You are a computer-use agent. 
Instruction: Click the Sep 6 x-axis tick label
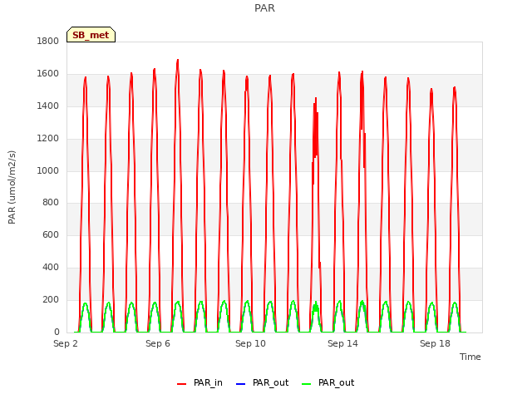[x=158, y=343]
